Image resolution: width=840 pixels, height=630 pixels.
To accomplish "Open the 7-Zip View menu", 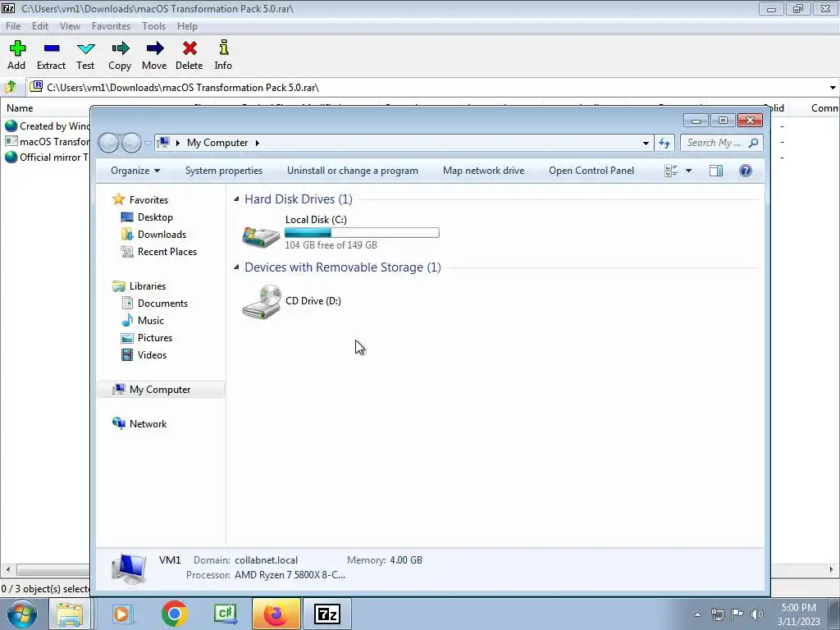I will coord(70,25).
